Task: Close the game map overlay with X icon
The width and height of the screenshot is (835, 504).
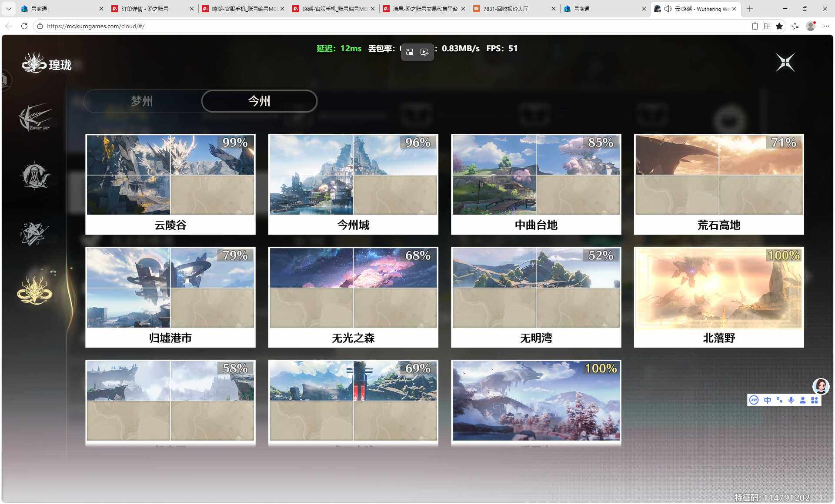Action: coord(785,62)
